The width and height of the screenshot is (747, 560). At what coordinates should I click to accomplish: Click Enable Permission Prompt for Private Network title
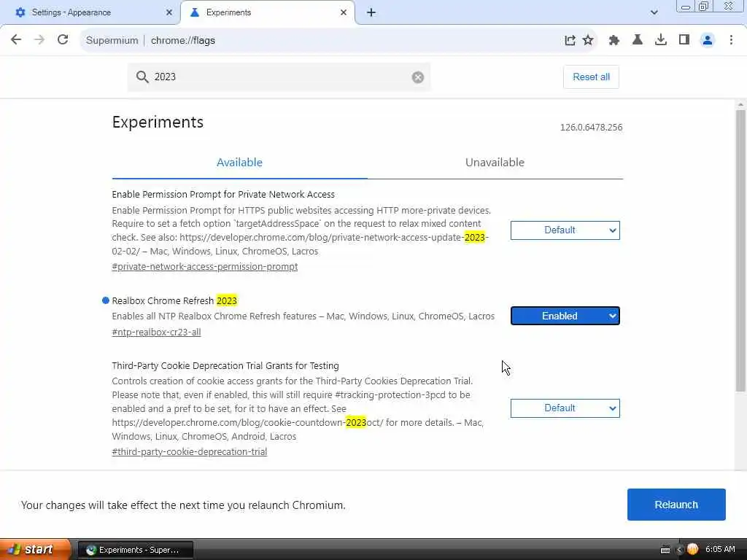tap(223, 194)
